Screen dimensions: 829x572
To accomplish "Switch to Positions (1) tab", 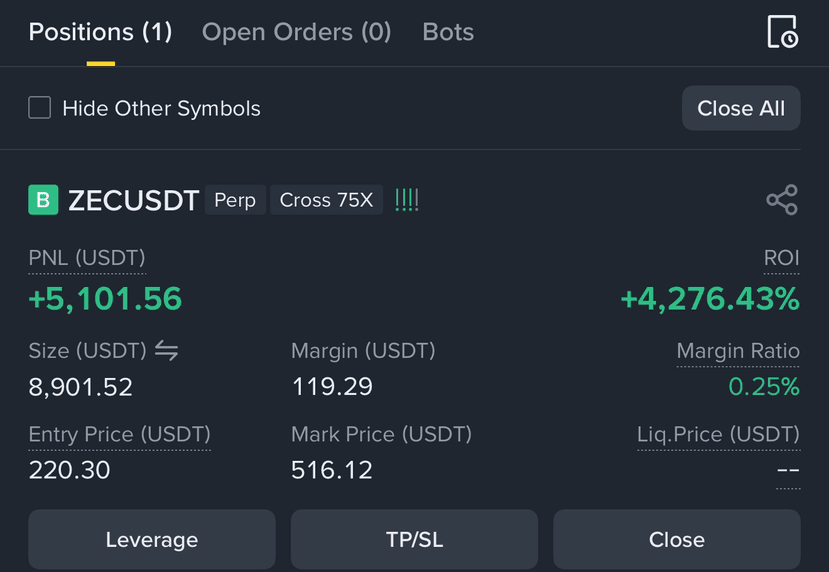I will pyautogui.click(x=100, y=32).
